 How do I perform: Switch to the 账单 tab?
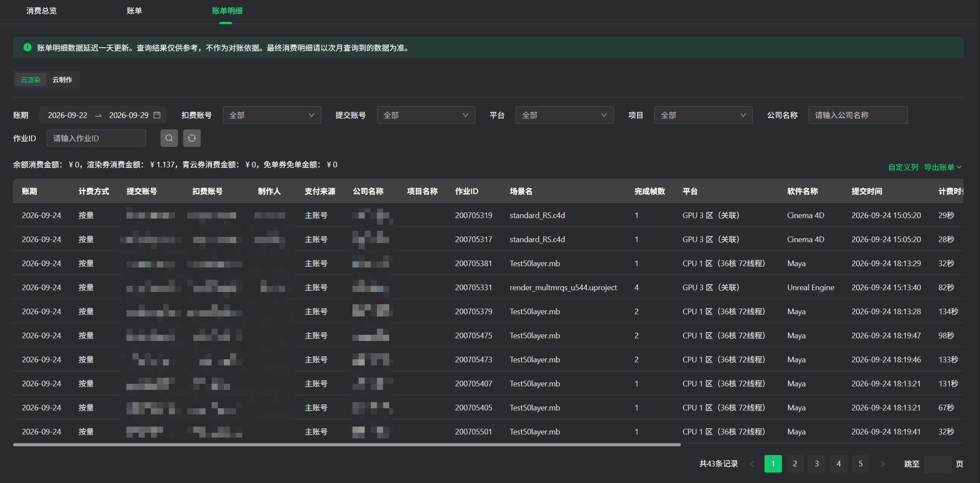(x=134, y=11)
